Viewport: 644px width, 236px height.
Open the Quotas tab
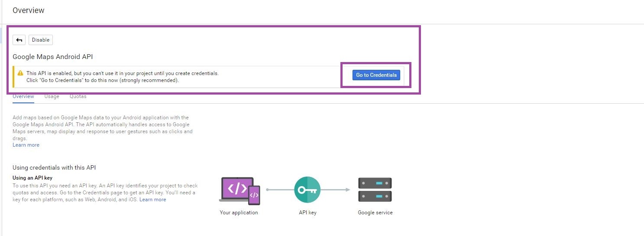[78, 96]
